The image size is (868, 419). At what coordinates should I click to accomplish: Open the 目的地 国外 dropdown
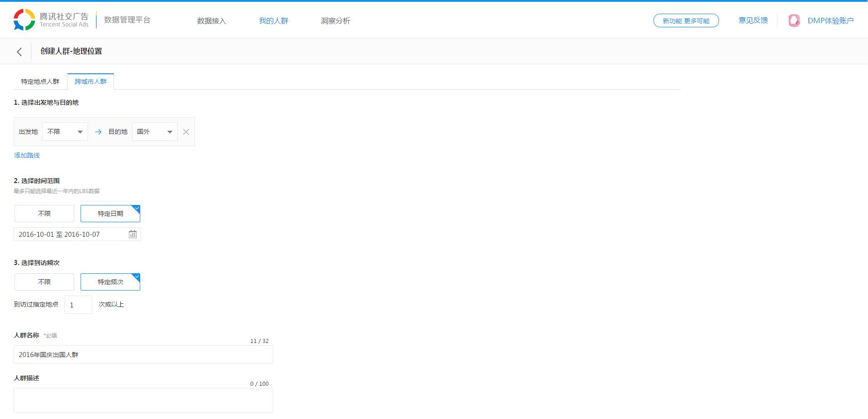(155, 132)
